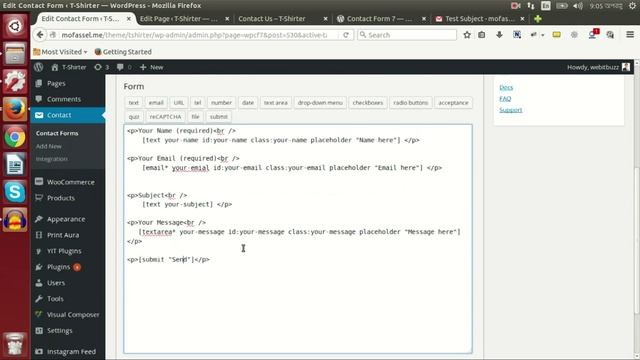
Task: Open the Support link
Action: (511, 110)
